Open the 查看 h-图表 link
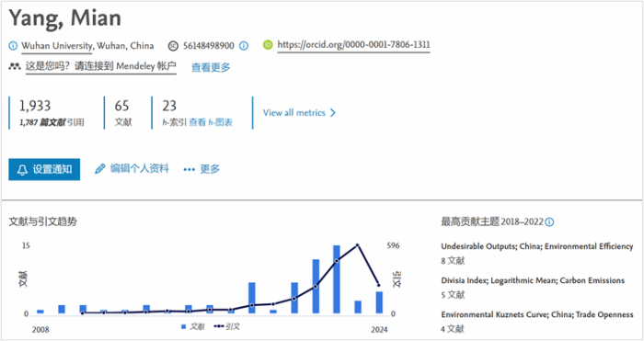The height and width of the screenshot is (341, 644). tap(211, 122)
